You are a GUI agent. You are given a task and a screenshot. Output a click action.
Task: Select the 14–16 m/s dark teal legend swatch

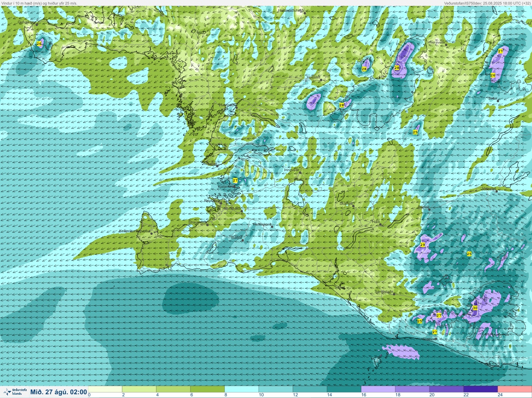344,389
